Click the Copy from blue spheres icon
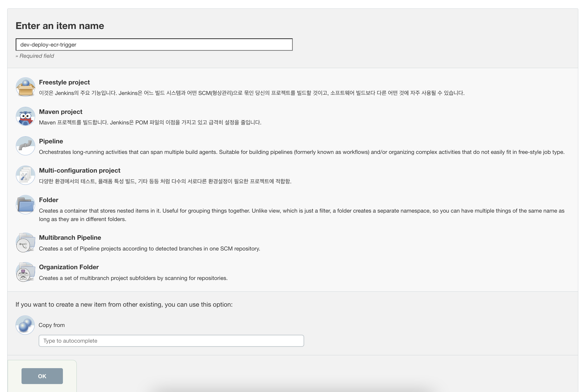The image size is (586, 392). 25,325
